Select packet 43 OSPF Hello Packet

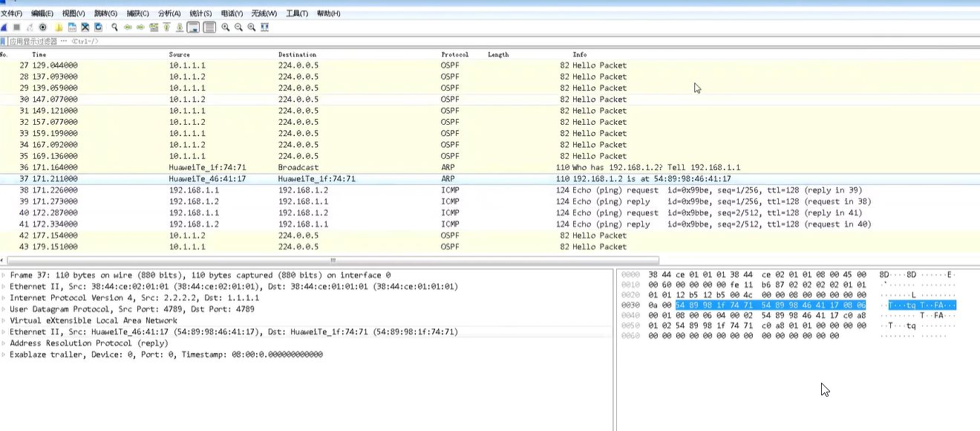[x=490, y=247]
